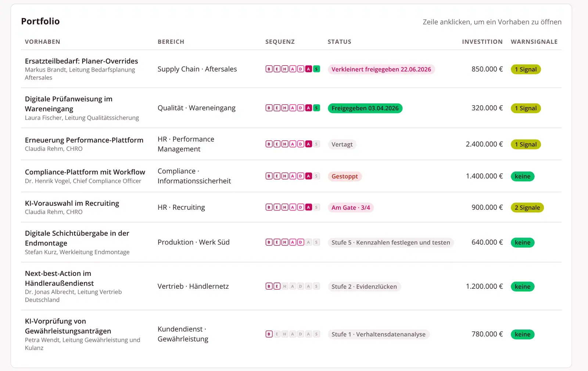Viewport: 588px width, 371px height.
Task: Click '1 Signal' badge for Ersatzteilbedarf
Action: tap(526, 69)
